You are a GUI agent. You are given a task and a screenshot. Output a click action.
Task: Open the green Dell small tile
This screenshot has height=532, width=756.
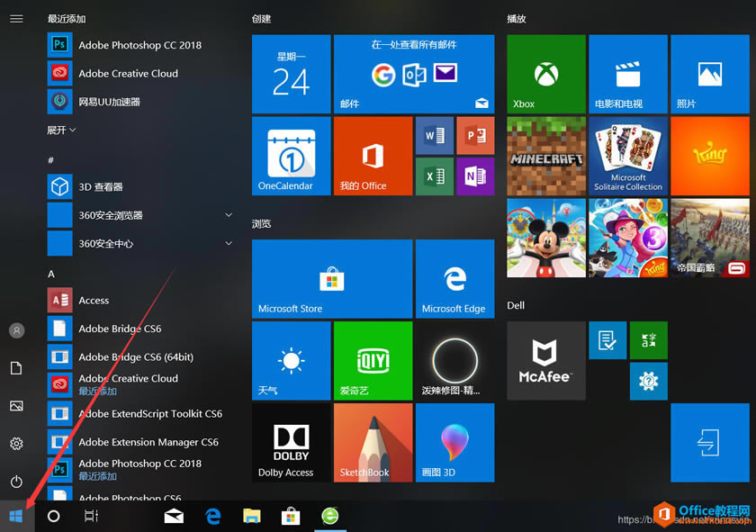tap(649, 340)
